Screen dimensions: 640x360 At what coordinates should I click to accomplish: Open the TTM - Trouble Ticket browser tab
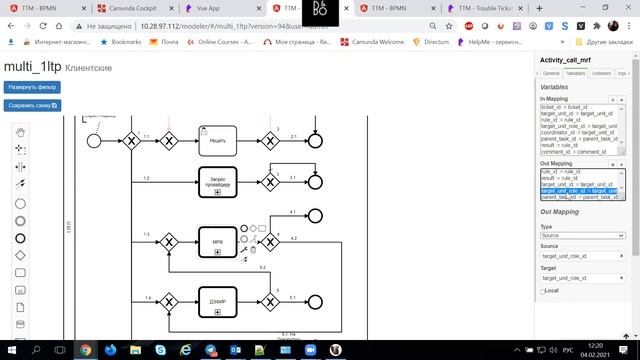[485, 8]
